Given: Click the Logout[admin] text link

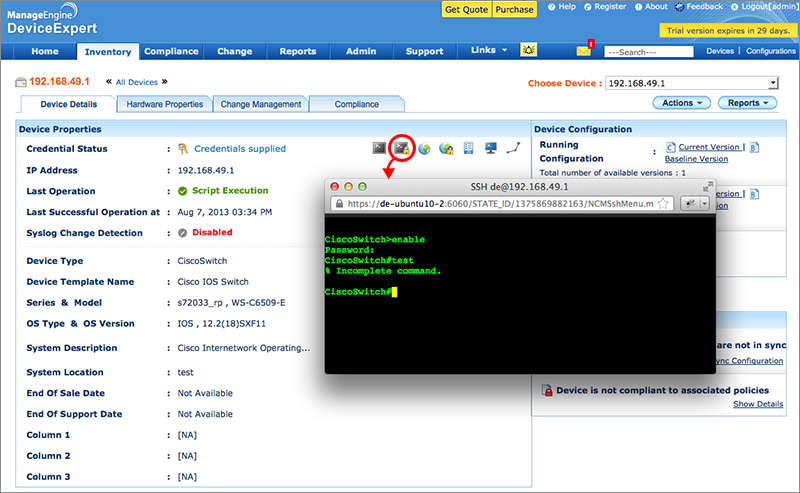Looking at the screenshot, I should click(769, 7).
